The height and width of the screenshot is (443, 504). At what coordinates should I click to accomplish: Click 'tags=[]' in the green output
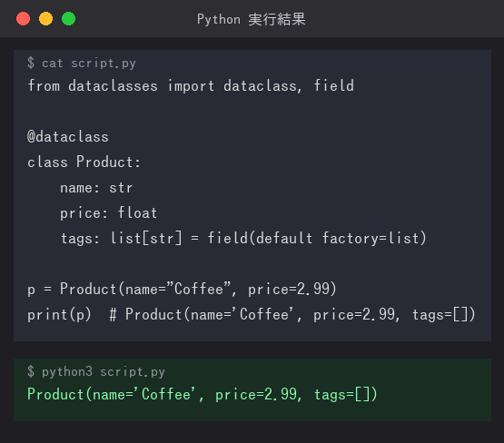tap(346, 395)
